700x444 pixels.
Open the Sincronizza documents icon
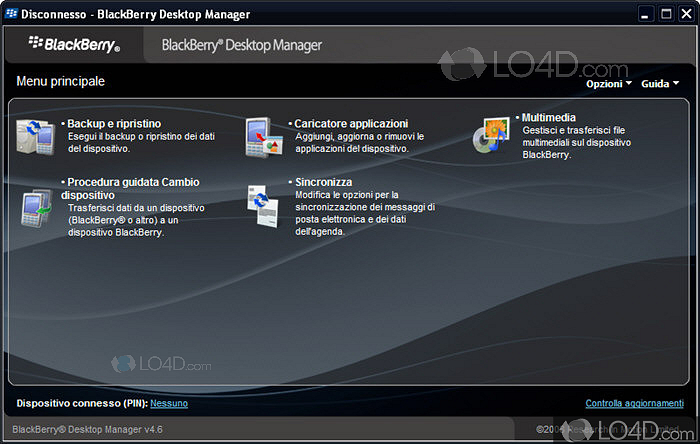click(263, 206)
